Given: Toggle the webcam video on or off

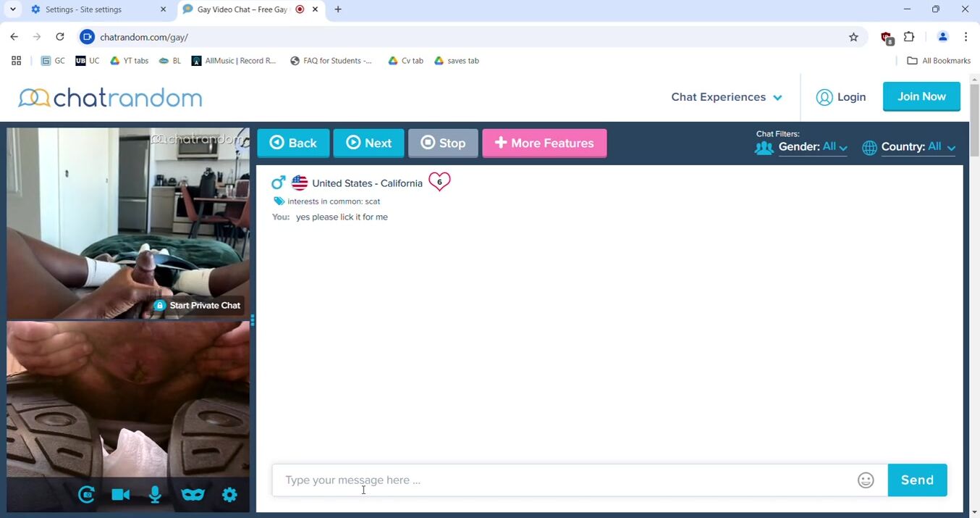Looking at the screenshot, I should [121, 495].
